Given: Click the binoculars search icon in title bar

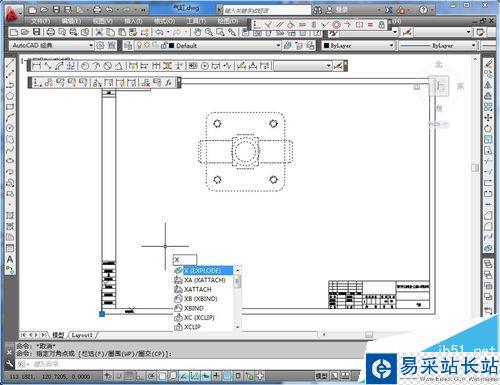Looking at the screenshot, I should [x=317, y=10].
